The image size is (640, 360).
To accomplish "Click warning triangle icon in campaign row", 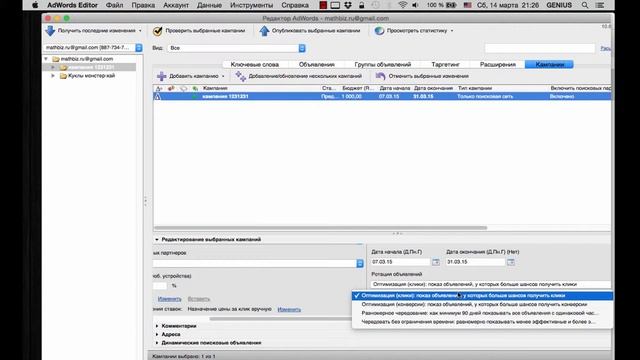I will click(x=158, y=97).
